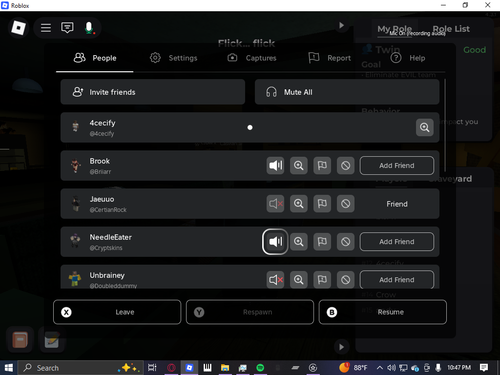Switch to Role List tab in game
Screen dimensions: 500x375
coord(451,29)
